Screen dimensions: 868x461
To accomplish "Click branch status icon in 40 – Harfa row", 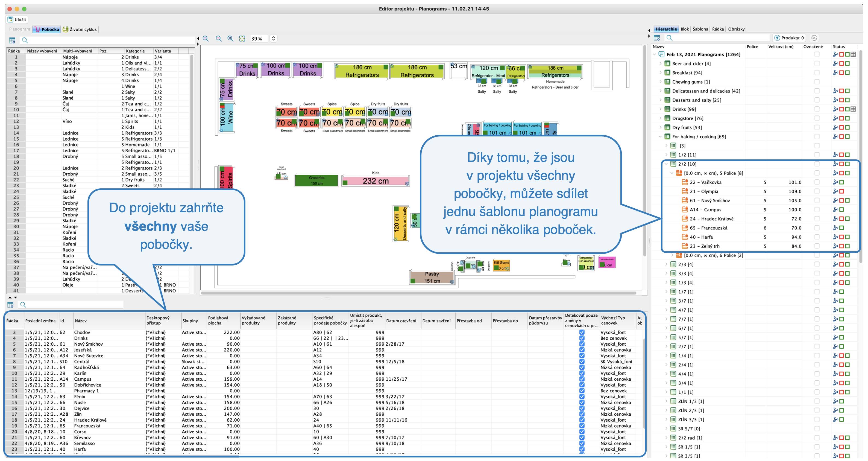I will [x=836, y=237].
